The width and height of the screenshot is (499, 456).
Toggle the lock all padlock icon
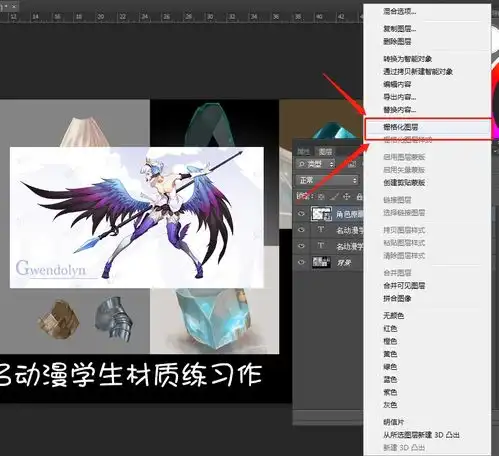click(x=359, y=197)
